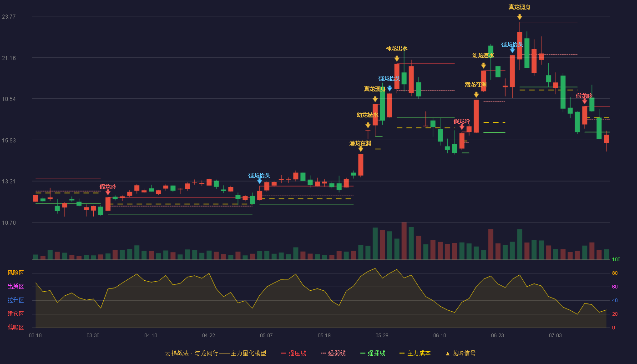The width and height of the screenshot is (637, 364).
Task: Select the 出货区 zone label
Action: tap(15, 287)
